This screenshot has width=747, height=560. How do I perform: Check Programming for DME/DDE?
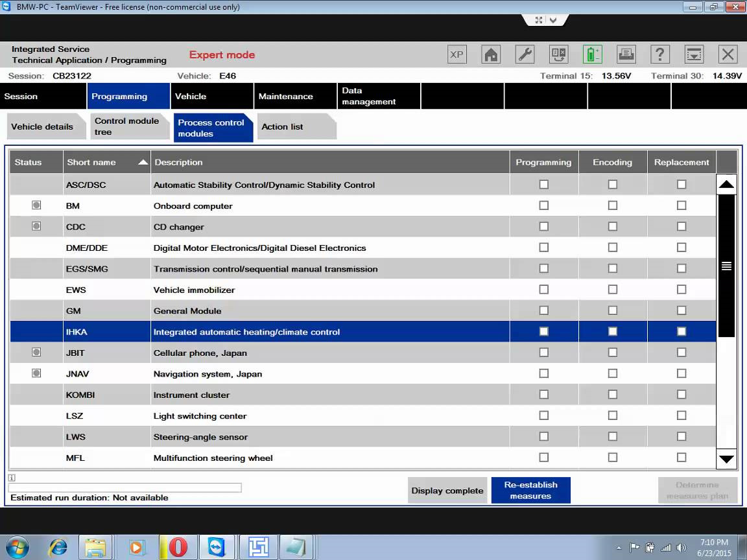click(x=543, y=247)
